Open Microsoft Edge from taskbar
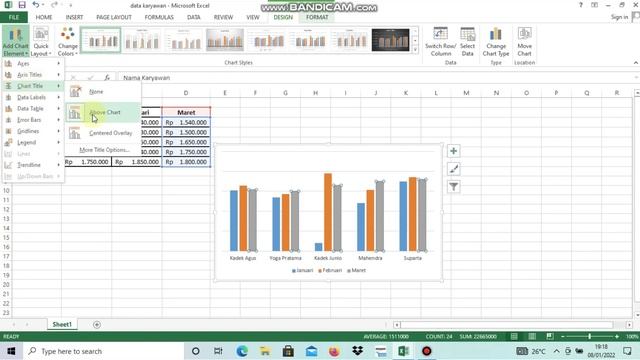640x360 pixels. coord(242,351)
